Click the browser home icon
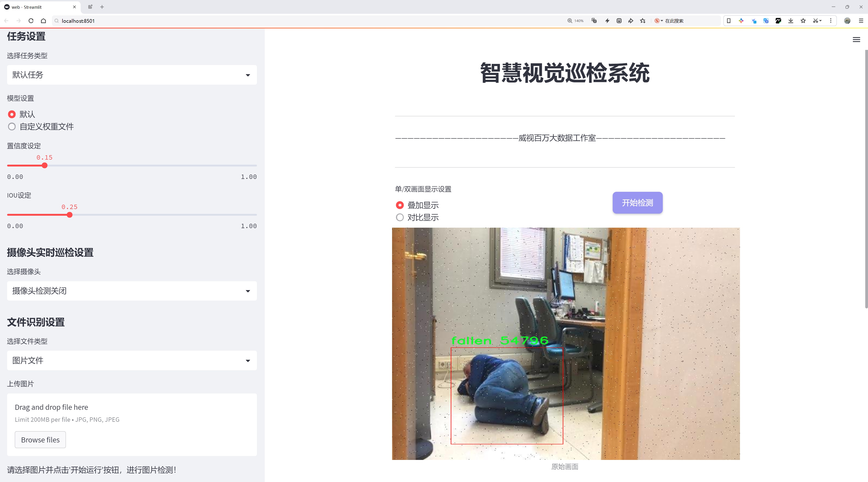The height and width of the screenshot is (482, 868). [x=43, y=21]
